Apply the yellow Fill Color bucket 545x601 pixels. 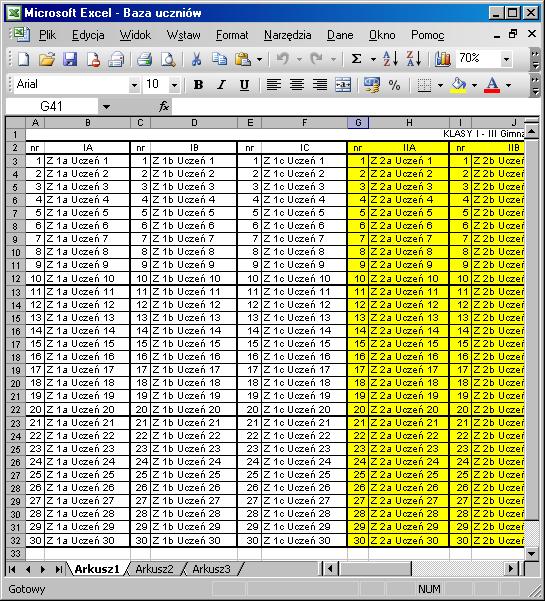[458, 85]
